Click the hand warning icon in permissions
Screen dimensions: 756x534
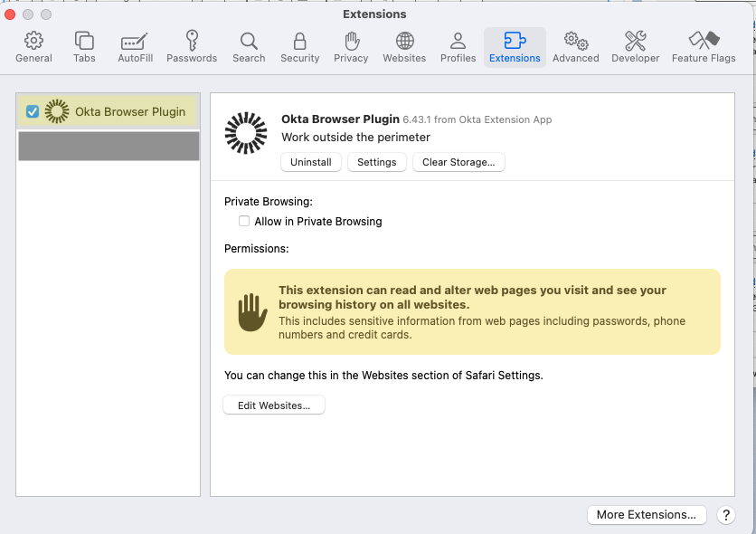252,312
